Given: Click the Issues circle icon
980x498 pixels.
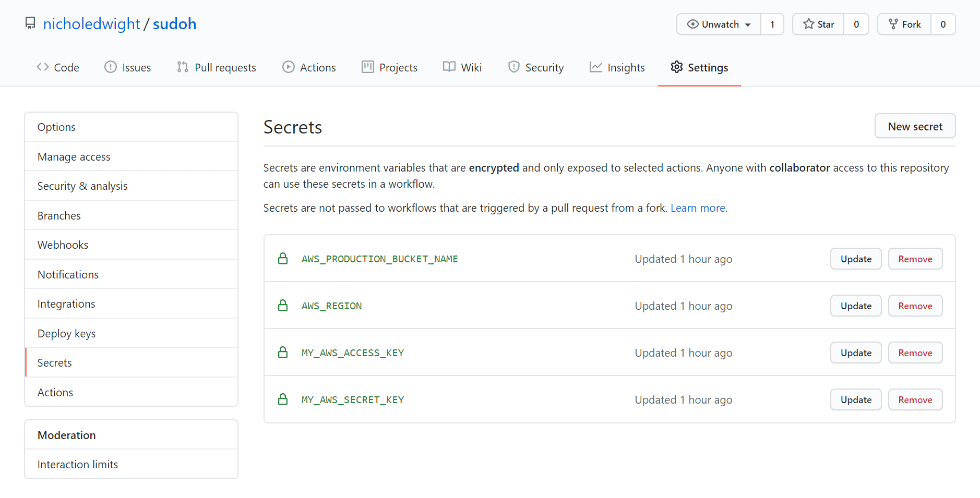Looking at the screenshot, I should [111, 67].
